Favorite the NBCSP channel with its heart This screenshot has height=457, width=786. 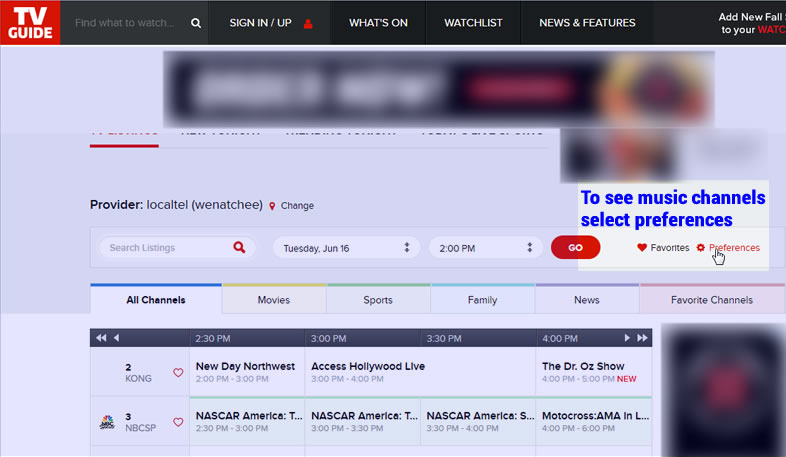tap(178, 422)
